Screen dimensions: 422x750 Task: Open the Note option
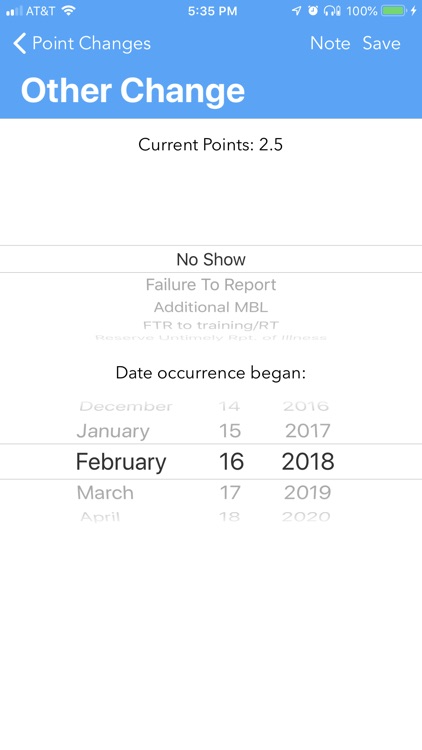coord(330,44)
